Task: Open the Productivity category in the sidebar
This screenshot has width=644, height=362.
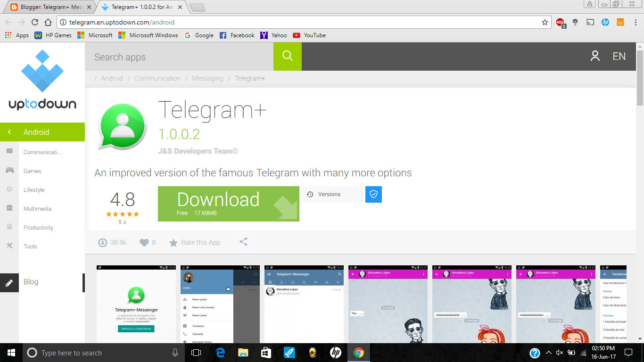Action: [39, 228]
